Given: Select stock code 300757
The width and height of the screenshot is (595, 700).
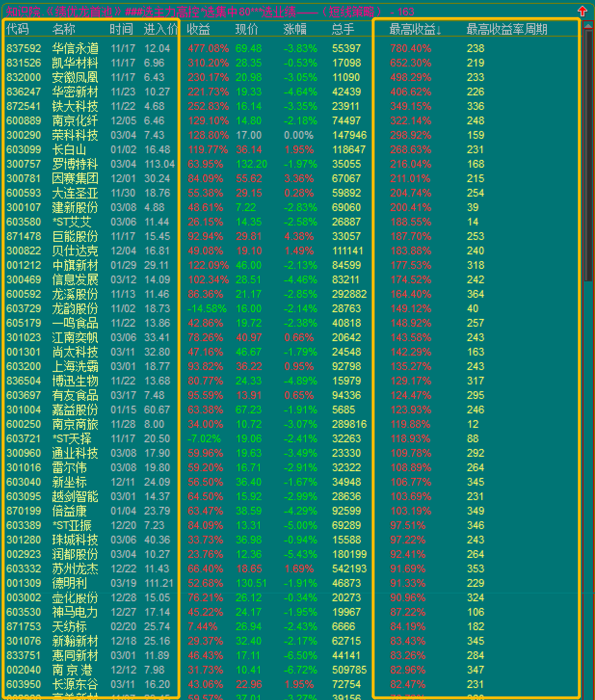Looking at the screenshot, I should (x=24, y=164).
